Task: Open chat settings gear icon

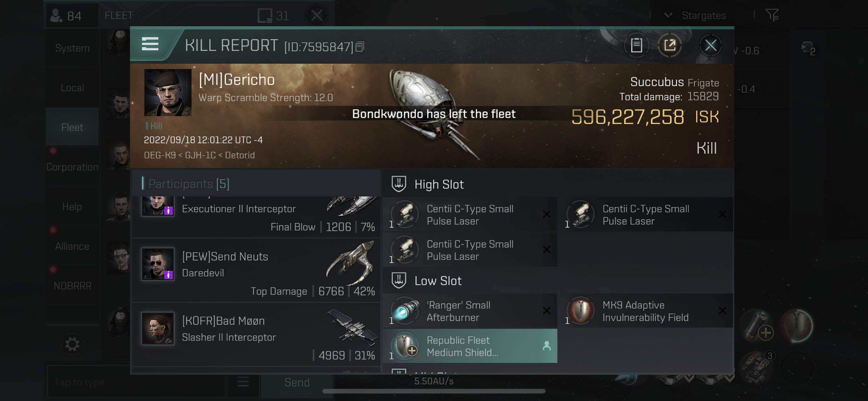Action: [72, 344]
